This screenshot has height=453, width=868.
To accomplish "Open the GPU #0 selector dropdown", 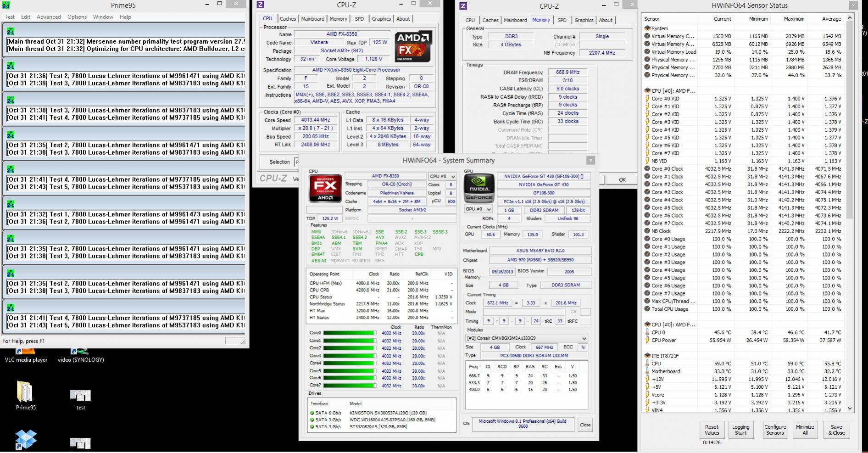I will click(478, 209).
